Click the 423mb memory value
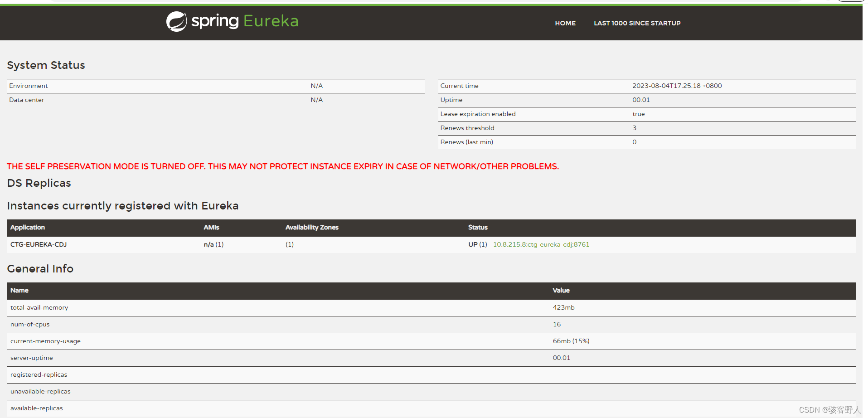The width and height of the screenshot is (868, 418). (563, 307)
